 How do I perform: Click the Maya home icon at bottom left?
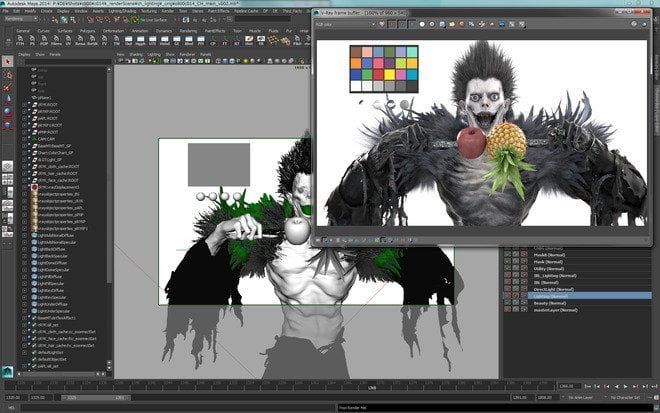(x=7, y=372)
